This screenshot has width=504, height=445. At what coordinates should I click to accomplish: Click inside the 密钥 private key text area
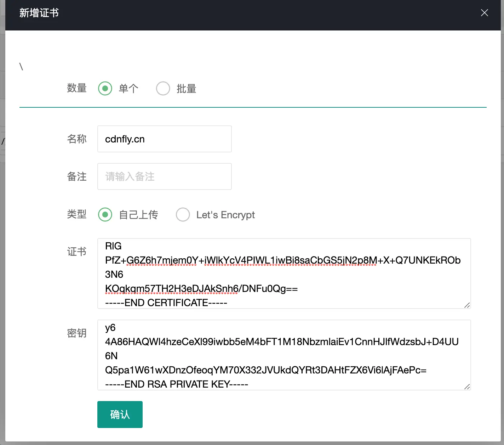tap(284, 355)
